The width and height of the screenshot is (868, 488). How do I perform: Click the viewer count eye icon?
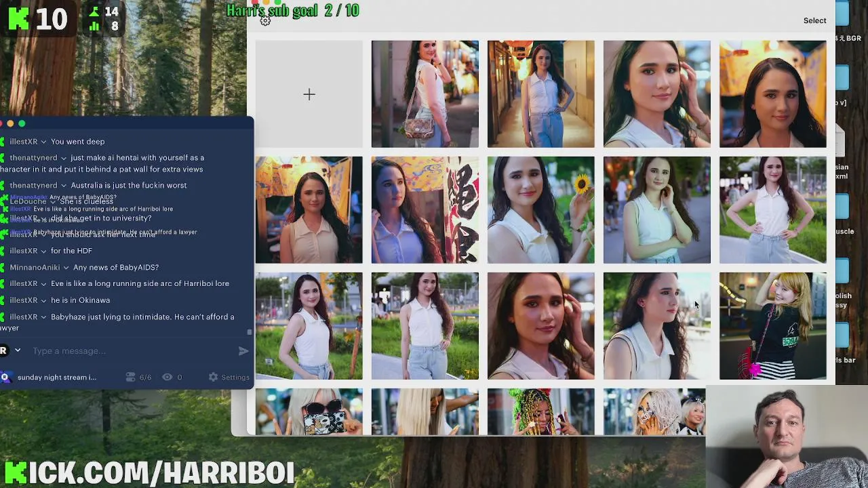[167, 377]
